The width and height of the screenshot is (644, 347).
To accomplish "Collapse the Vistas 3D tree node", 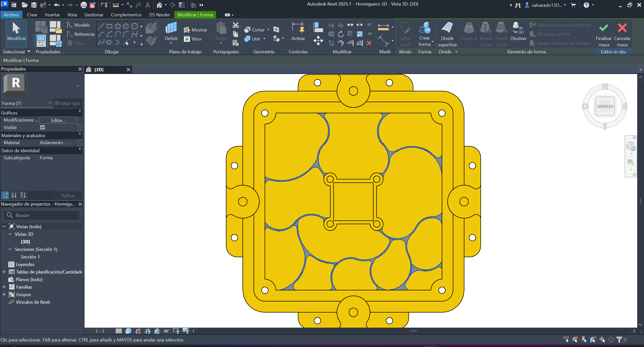I will 10,234.
